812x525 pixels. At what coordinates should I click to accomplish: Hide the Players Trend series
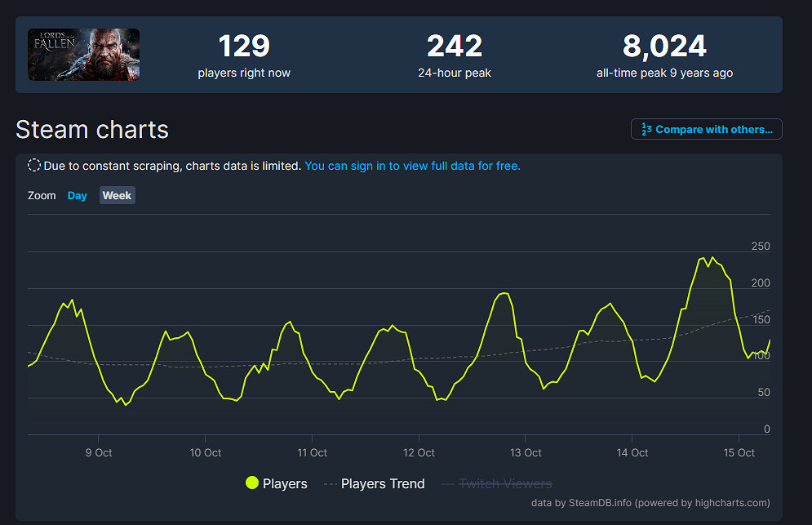(x=383, y=483)
